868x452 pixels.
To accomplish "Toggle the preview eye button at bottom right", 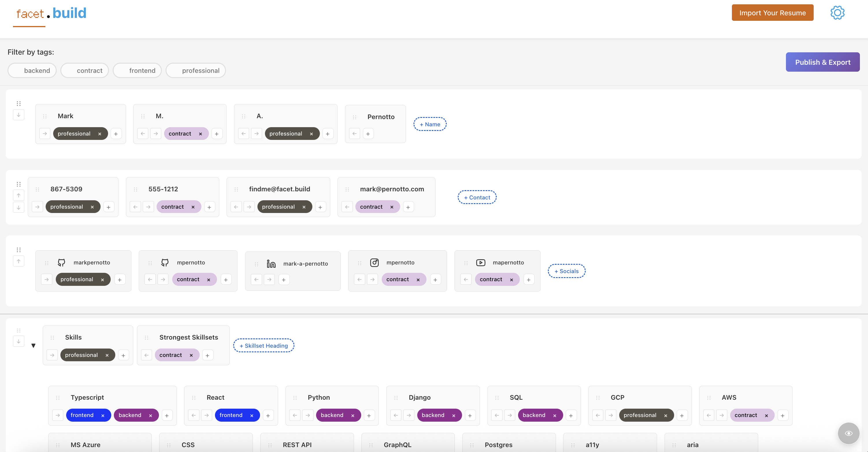I will (848, 433).
